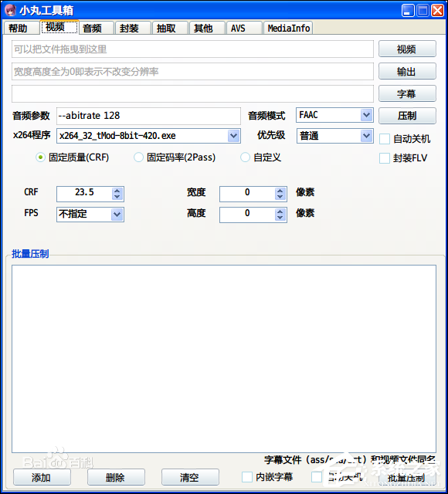Click the 添加 button
This screenshot has width=448, height=494.
[42, 477]
